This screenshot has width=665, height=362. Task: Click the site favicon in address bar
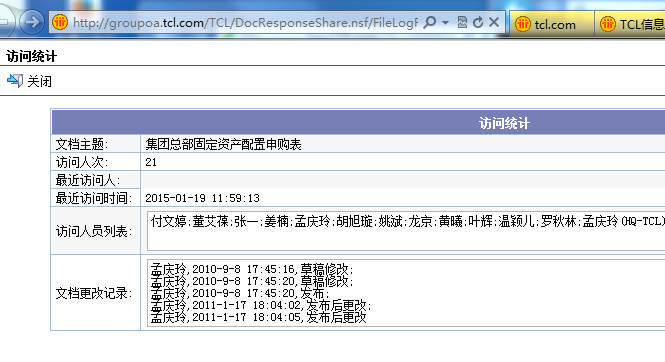[x=60, y=22]
